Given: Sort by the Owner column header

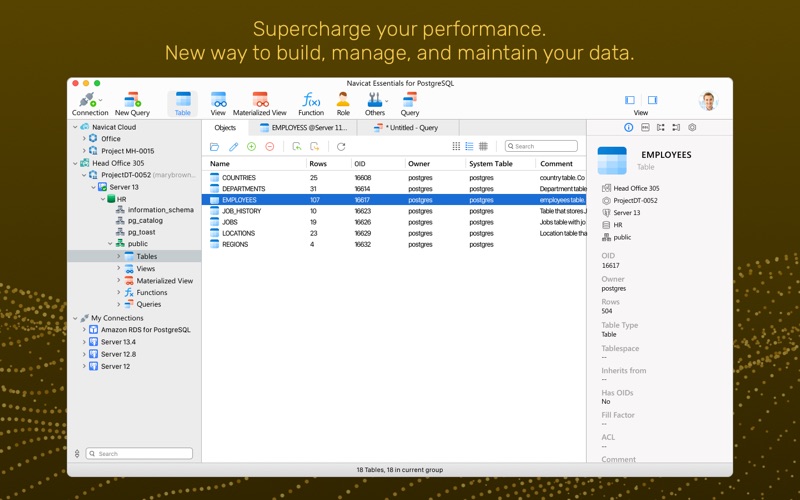Looking at the screenshot, I should point(419,164).
